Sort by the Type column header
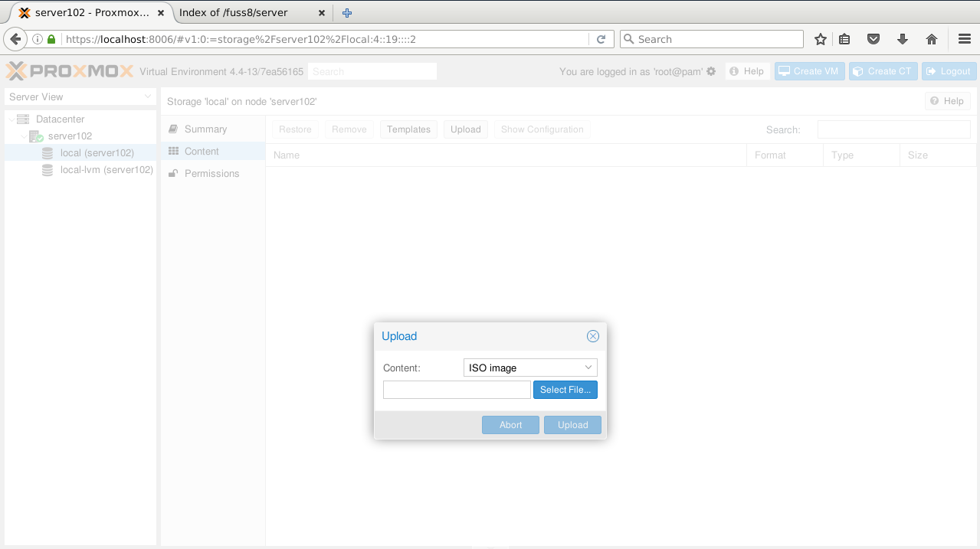The image size is (980, 549). (861, 155)
